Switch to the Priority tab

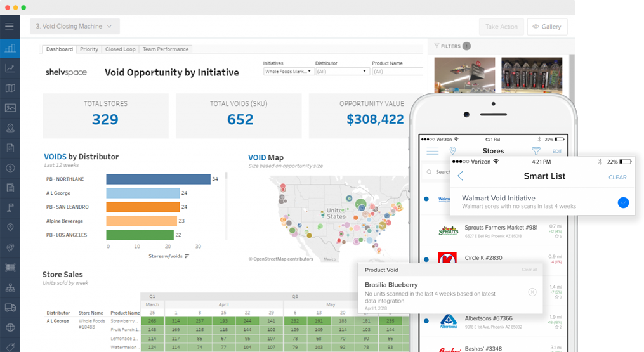pos(89,49)
